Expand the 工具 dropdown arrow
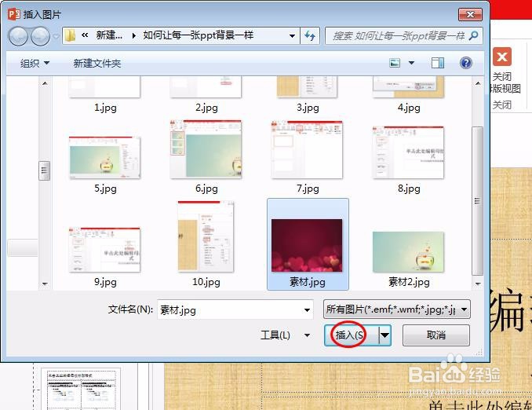Viewport: 532px width, 410px height. point(307,335)
